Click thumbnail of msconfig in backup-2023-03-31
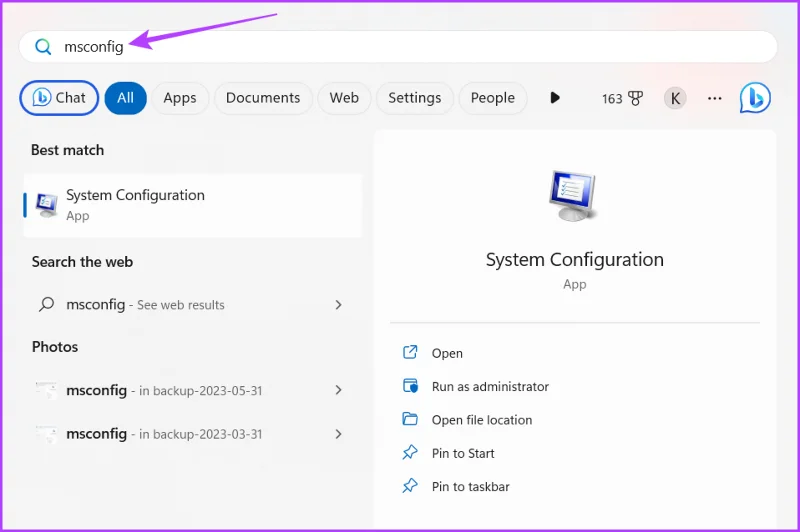 click(x=46, y=434)
